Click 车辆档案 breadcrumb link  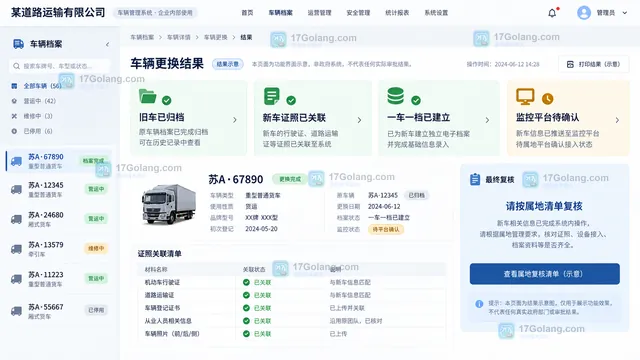click(x=142, y=37)
